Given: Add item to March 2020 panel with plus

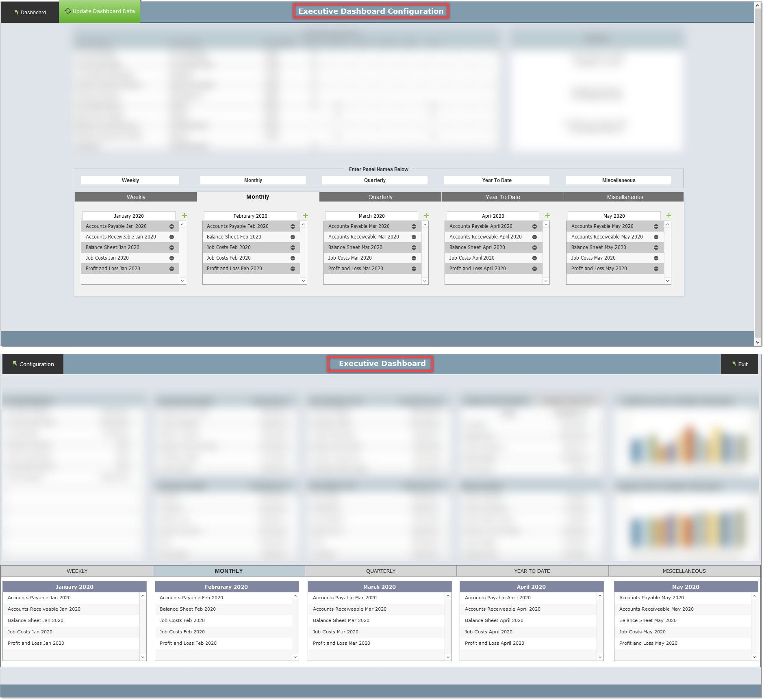Looking at the screenshot, I should (x=427, y=216).
